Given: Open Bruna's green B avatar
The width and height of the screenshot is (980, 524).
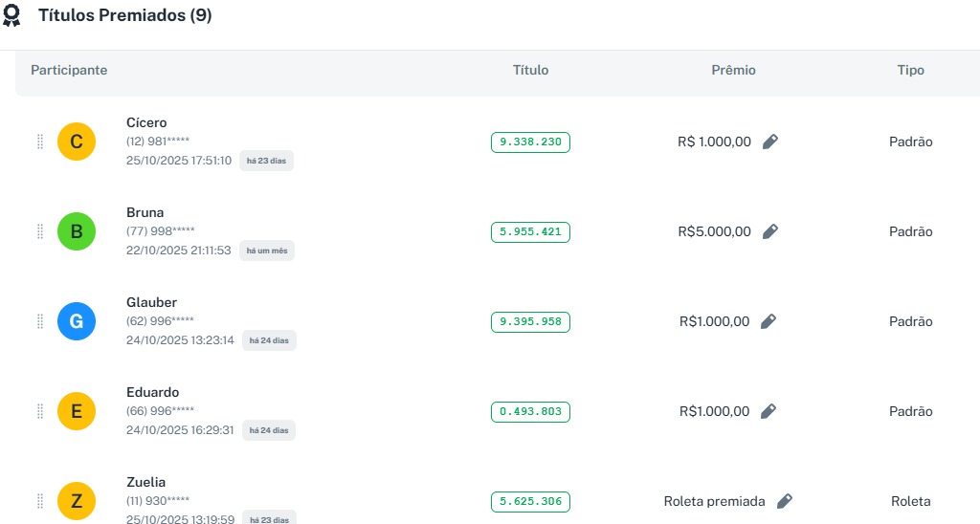Looking at the screenshot, I should point(77,231).
